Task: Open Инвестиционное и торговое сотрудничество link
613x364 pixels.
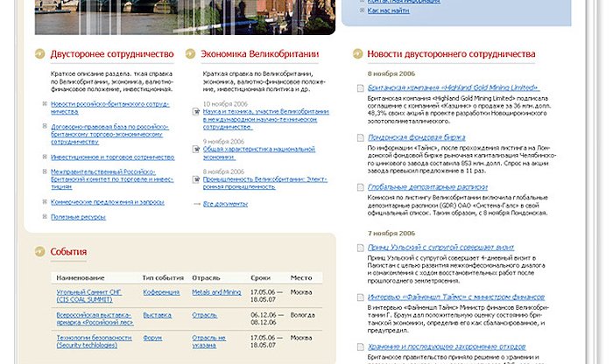Action: (113, 157)
